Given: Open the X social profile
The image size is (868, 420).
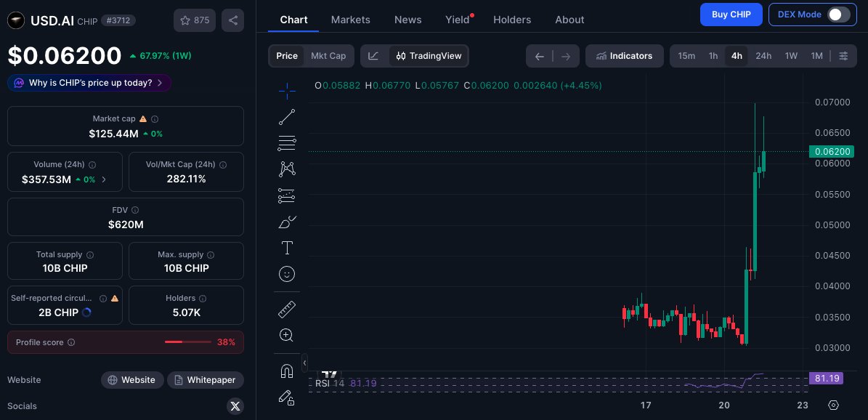Looking at the screenshot, I should (x=235, y=406).
